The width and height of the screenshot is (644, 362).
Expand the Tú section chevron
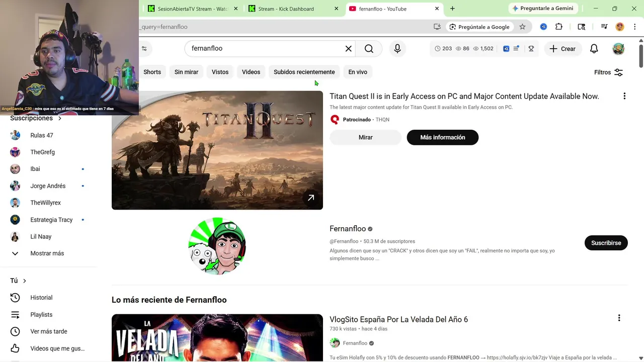click(24, 281)
